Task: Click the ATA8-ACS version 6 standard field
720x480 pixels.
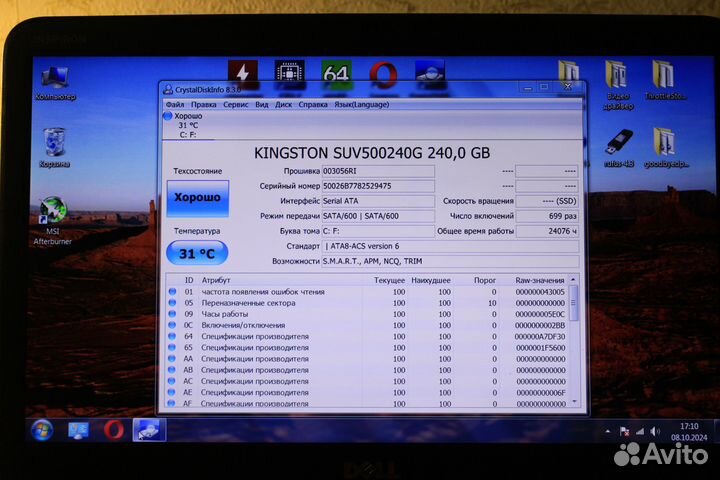Action: pos(450,246)
